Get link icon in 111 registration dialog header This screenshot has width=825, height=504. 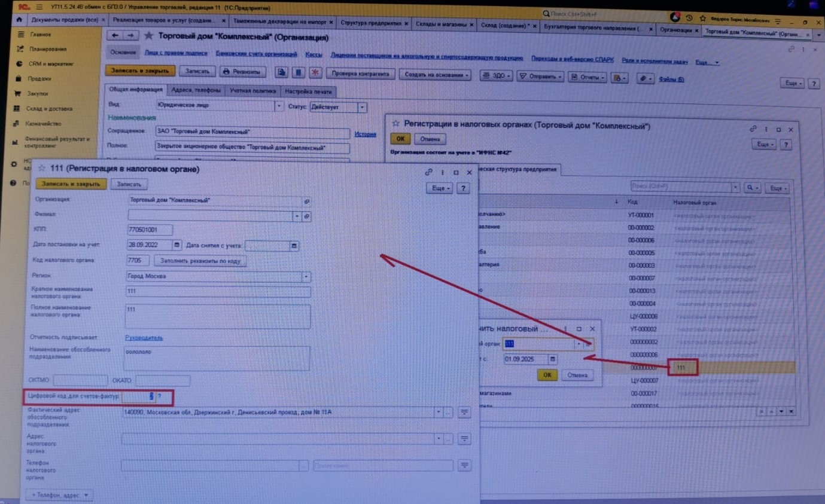[x=428, y=172]
